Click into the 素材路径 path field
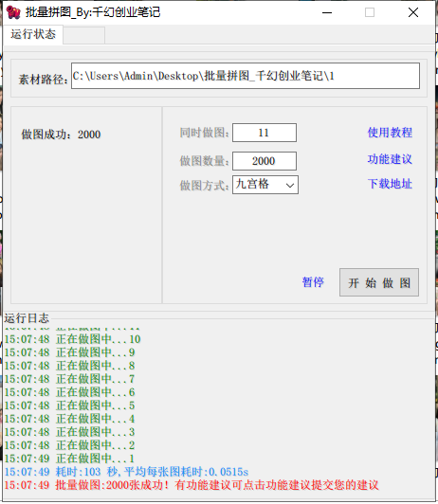 (246, 76)
